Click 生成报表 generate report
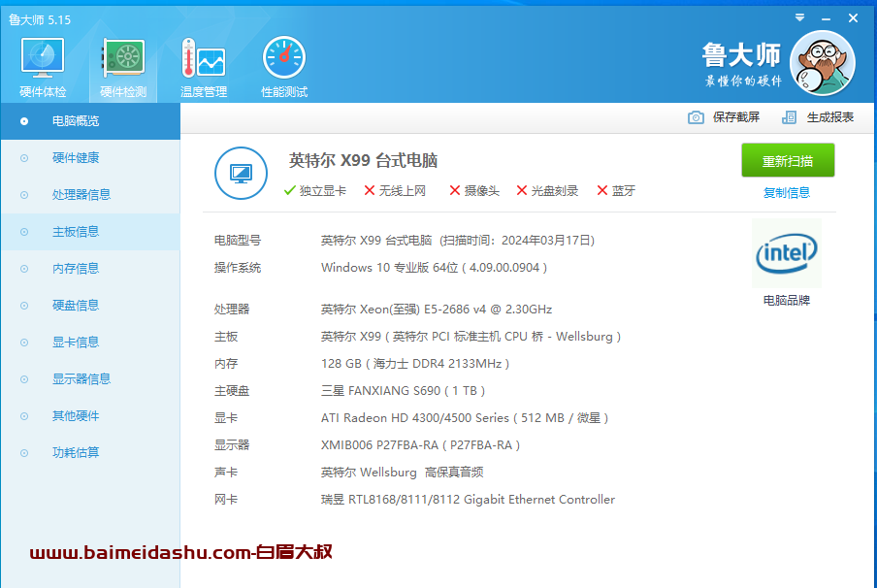877x588 pixels. pos(830,117)
